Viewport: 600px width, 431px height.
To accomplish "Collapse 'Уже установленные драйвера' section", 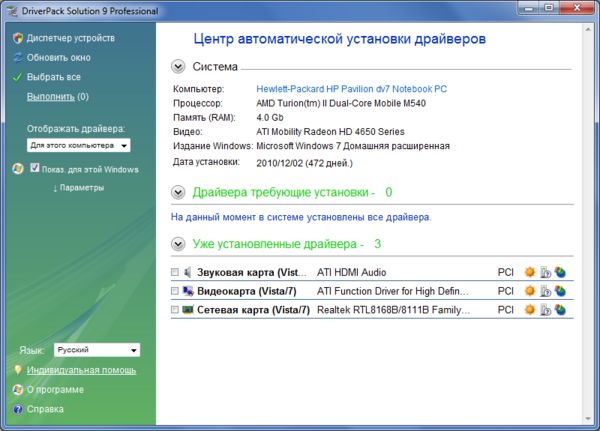I will point(178,244).
